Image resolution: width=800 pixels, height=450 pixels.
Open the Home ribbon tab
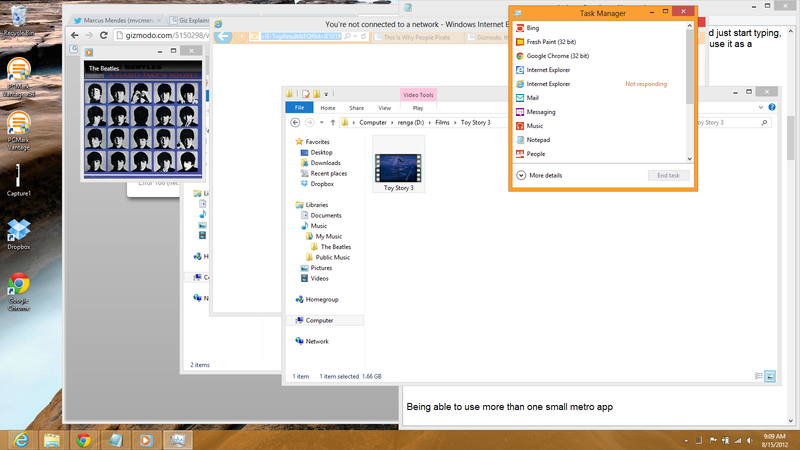tap(328, 108)
